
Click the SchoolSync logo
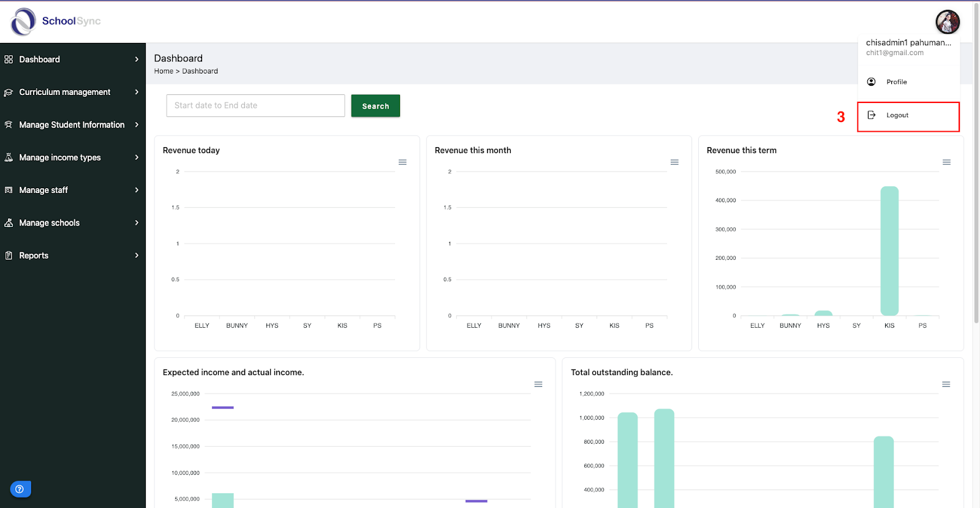(x=55, y=21)
